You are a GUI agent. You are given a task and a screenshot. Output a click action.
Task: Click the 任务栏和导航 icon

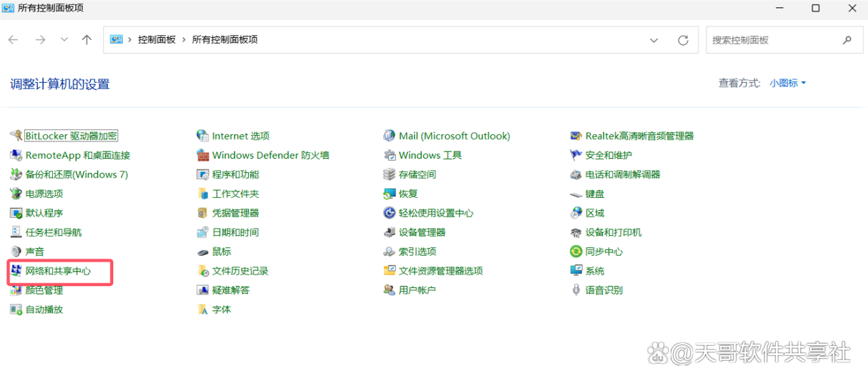(16, 232)
